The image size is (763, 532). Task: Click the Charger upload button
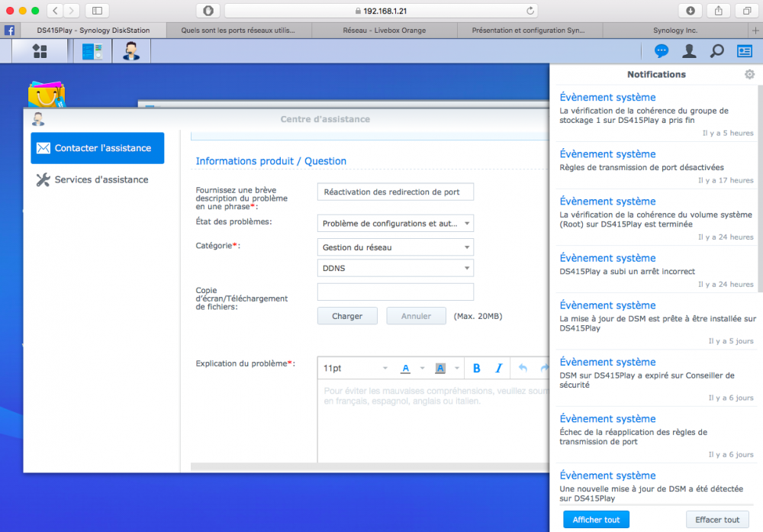click(x=347, y=316)
